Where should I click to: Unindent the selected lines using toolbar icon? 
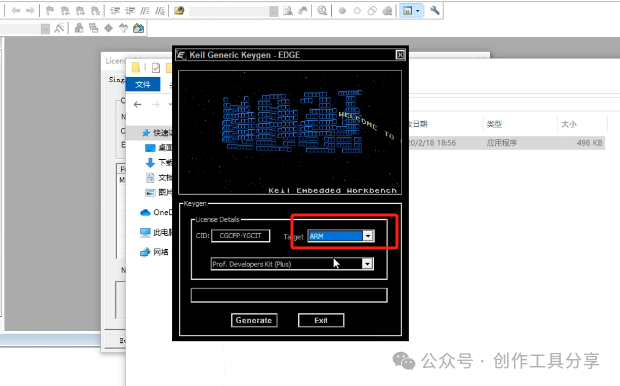130,11
